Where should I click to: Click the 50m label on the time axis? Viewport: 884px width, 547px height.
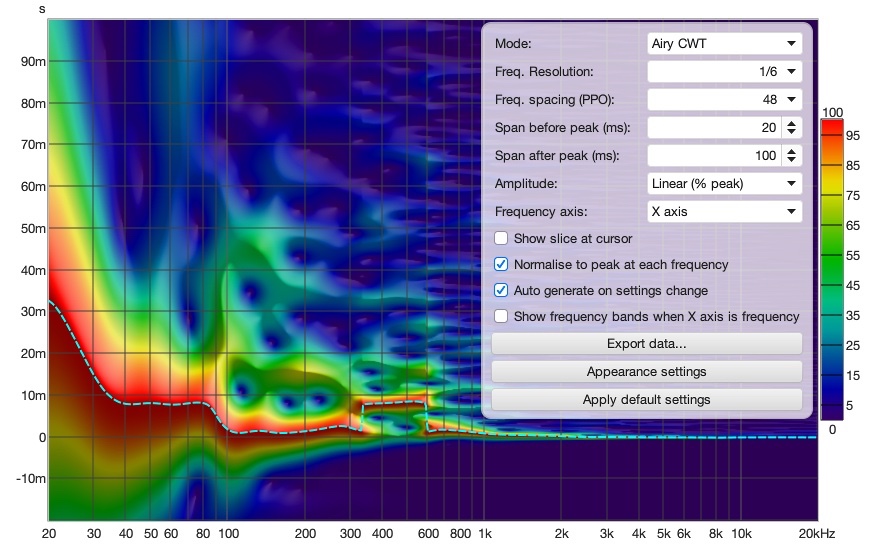pyautogui.click(x=33, y=228)
